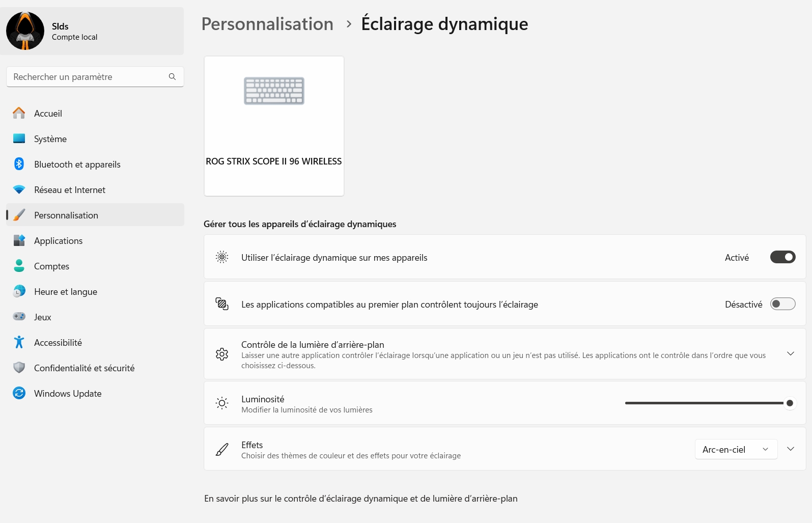The height and width of the screenshot is (523, 812).
Task: Enable foreground apps control lighting toggle
Action: pyautogui.click(x=782, y=304)
